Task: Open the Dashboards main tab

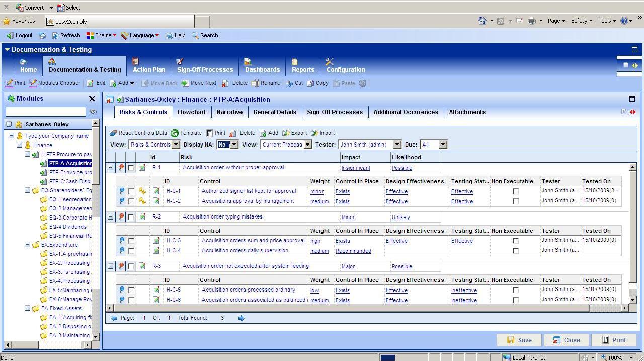Action: pyautogui.click(x=262, y=66)
